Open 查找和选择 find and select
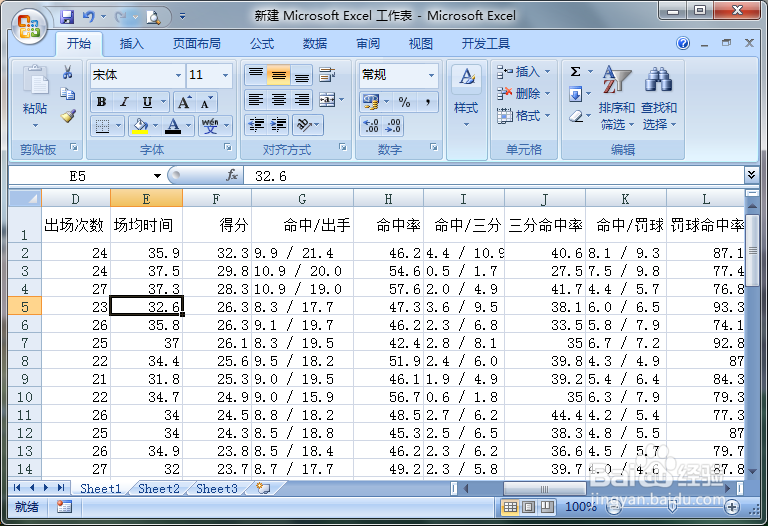The image size is (768, 526). 659,97
